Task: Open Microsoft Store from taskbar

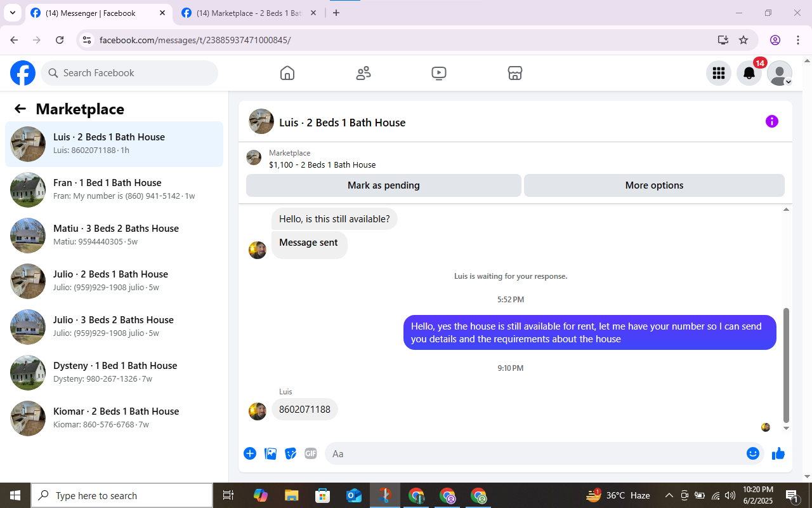Action: [322, 495]
